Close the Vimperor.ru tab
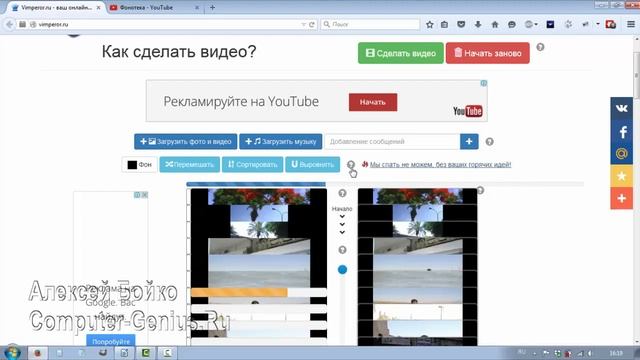This screenshot has width=640, height=360. tap(98, 7)
